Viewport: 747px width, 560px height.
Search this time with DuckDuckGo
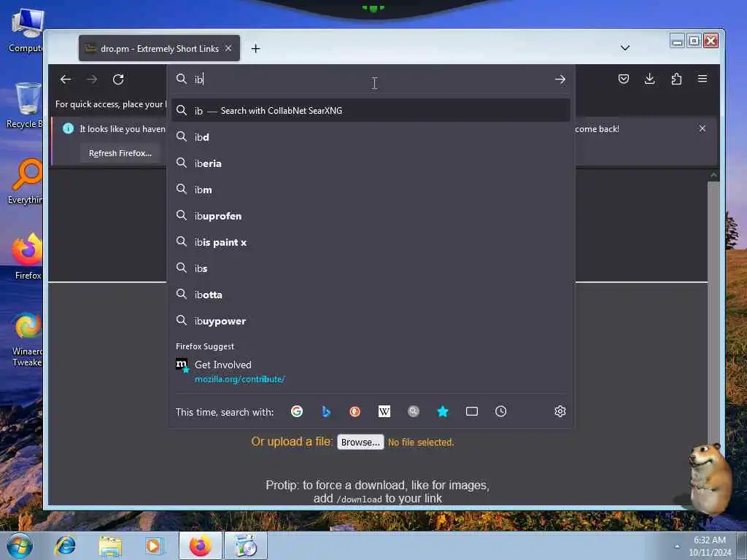click(x=355, y=411)
